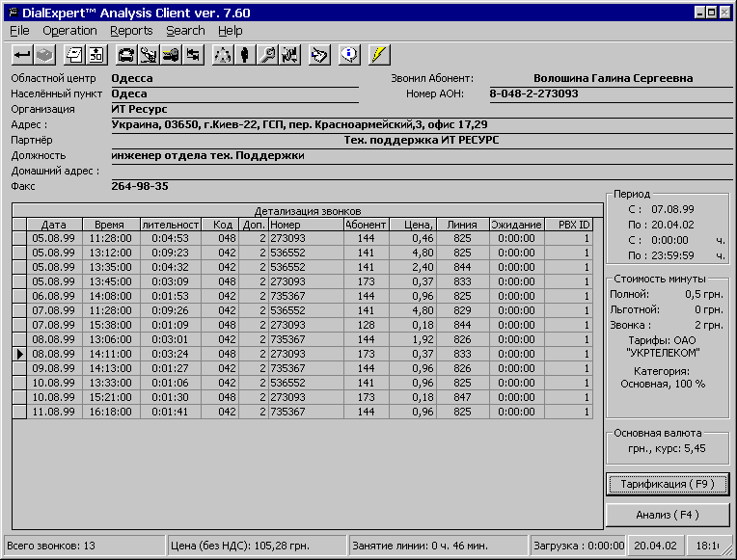
Task: Click the currency rate грн., курс: 5,45
Action: tap(667, 448)
